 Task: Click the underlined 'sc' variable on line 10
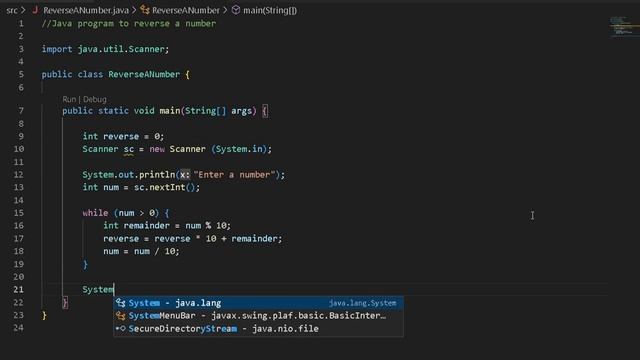[129, 149]
